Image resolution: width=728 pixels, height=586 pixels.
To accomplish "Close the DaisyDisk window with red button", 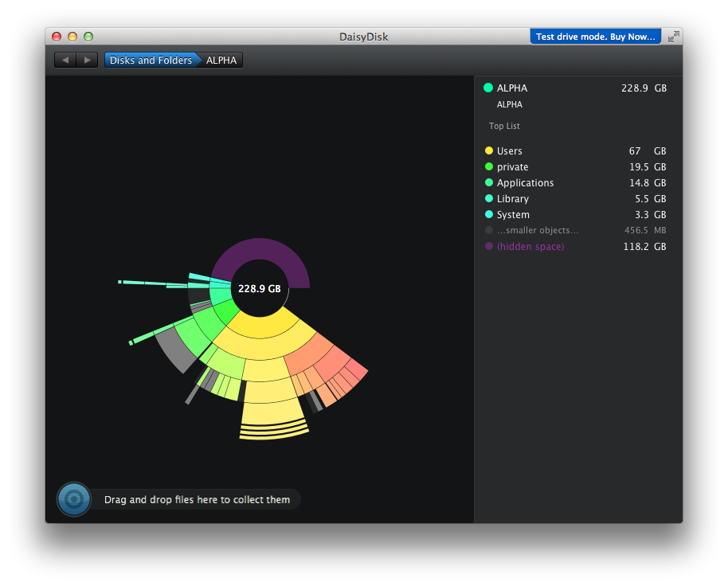I will [x=57, y=37].
